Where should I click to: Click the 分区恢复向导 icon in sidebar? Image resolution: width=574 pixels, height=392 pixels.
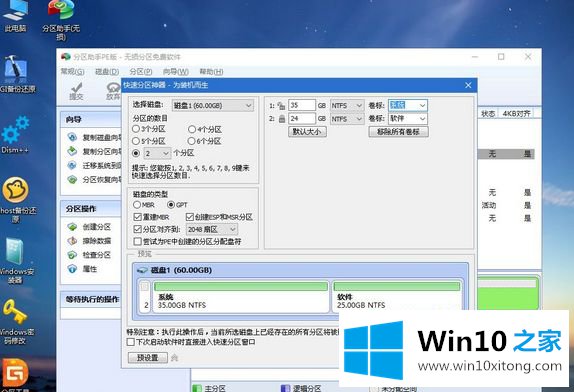click(x=72, y=179)
